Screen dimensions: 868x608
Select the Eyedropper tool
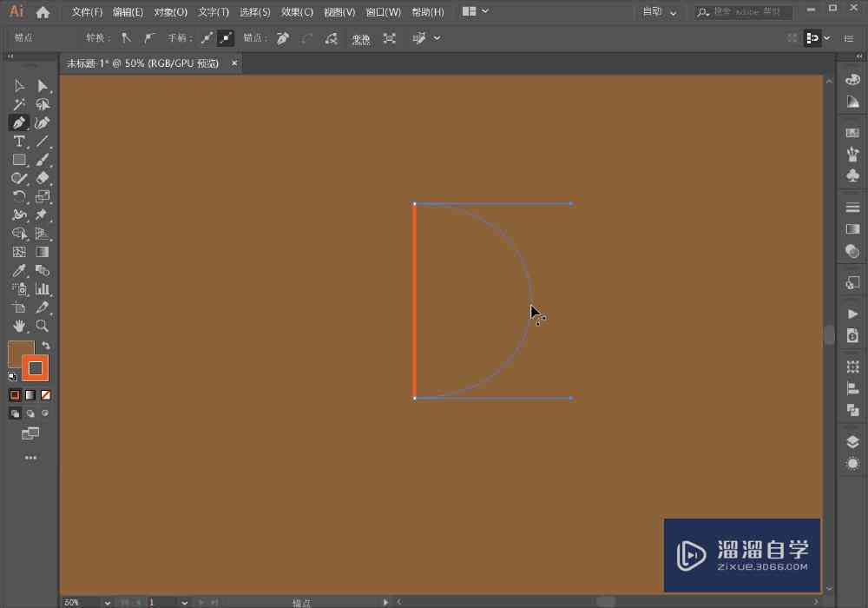coord(19,270)
